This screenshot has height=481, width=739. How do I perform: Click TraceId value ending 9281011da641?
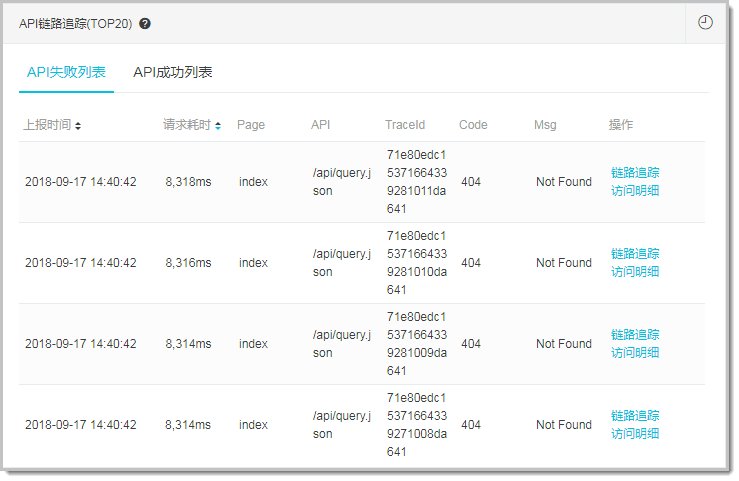point(417,181)
